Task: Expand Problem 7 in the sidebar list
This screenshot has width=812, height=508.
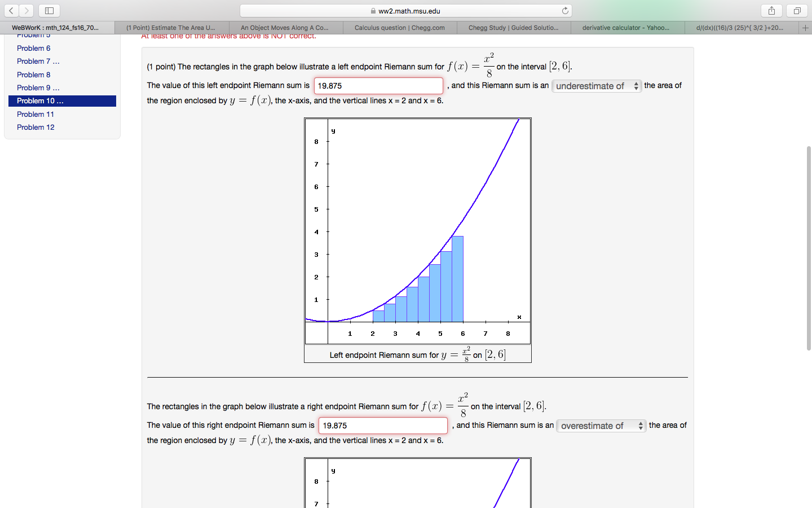Action: pos(38,61)
